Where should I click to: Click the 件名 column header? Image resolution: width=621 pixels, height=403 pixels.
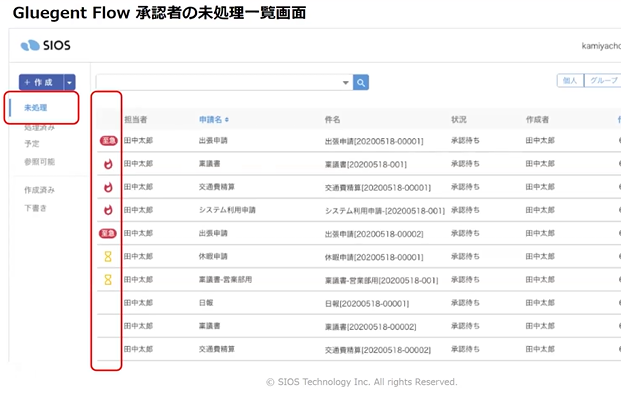point(332,120)
